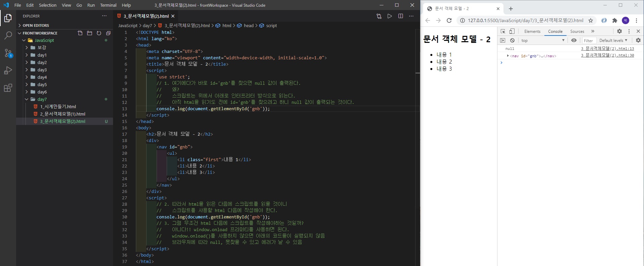Open DevTools customize three-dot menu

pyautogui.click(x=629, y=31)
